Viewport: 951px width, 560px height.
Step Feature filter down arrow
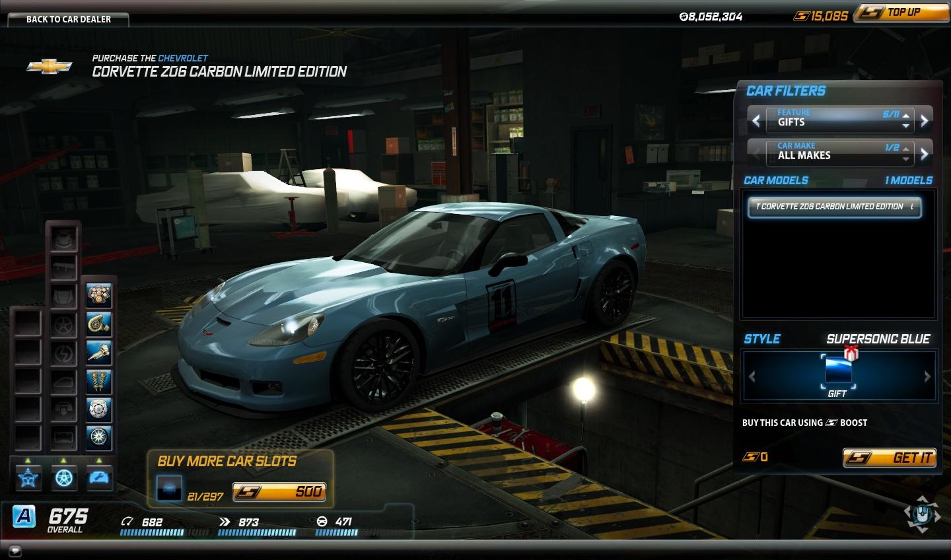click(906, 125)
